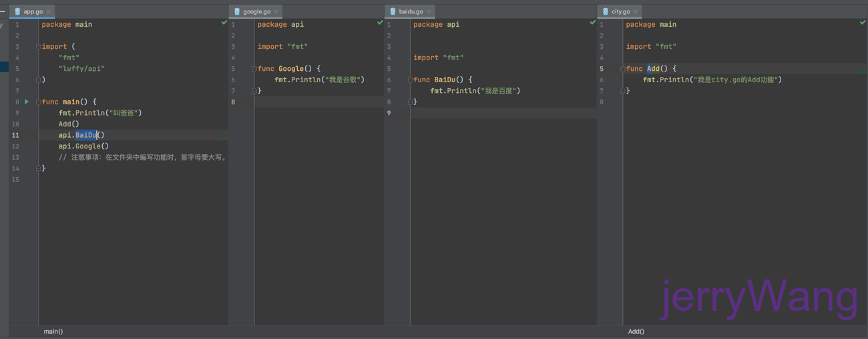Viewport: 868px width, 339px height.
Task: Click the api.Google() call in app.go
Action: click(x=83, y=146)
